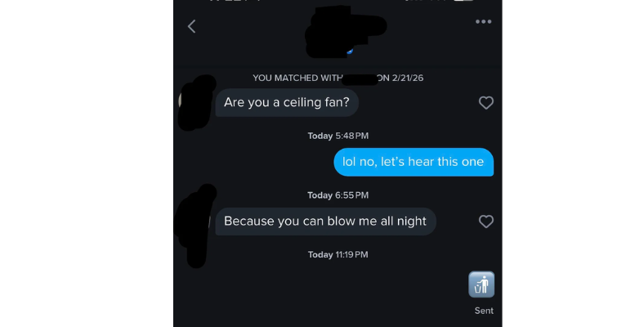Tap the avatar beside the ceiling fan message
The image size is (644, 327).
[195, 102]
